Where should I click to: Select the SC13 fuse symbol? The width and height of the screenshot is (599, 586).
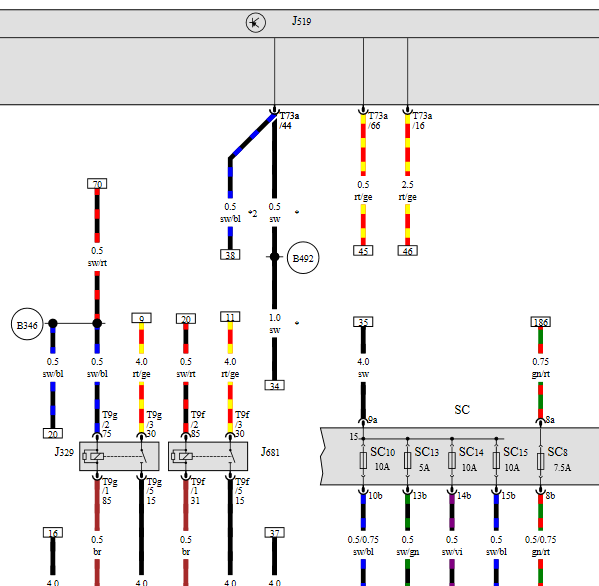pyautogui.click(x=408, y=461)
